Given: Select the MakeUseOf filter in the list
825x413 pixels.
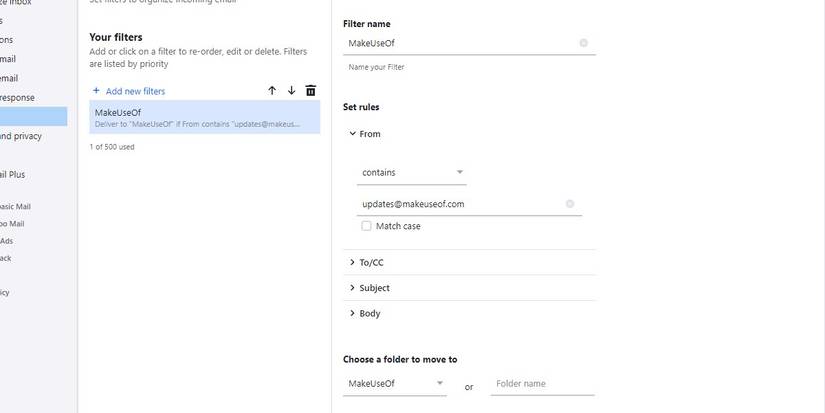Looking at the screenshot, I should (205, 117).
